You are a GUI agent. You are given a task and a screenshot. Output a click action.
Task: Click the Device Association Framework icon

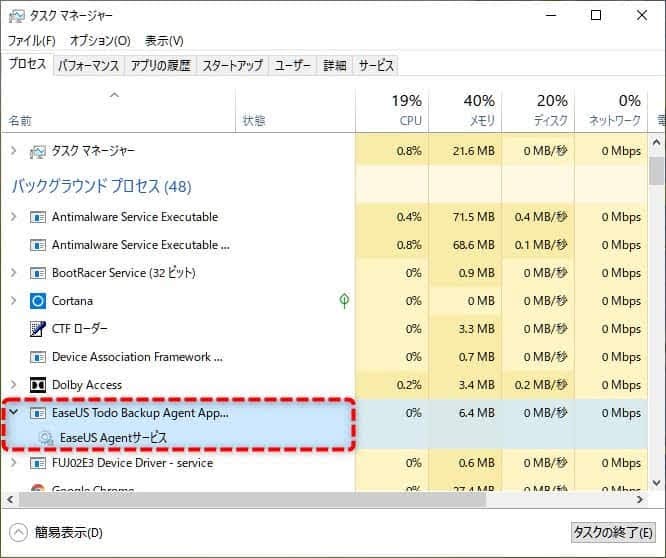(x=38, y=357)
